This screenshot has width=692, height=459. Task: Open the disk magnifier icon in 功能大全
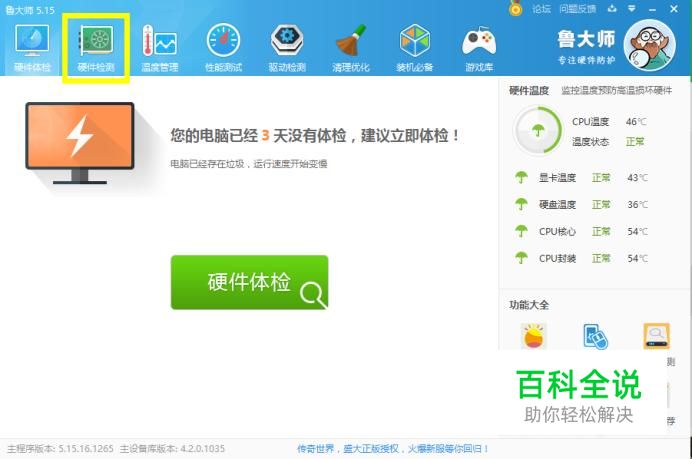[x=656, y=336]
